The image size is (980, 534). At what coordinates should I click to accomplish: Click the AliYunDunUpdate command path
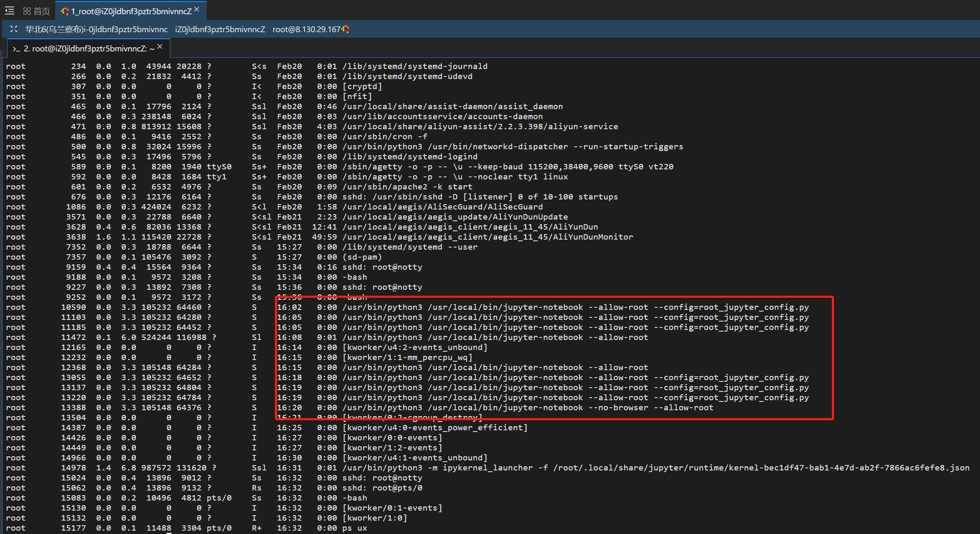[455, 217]
